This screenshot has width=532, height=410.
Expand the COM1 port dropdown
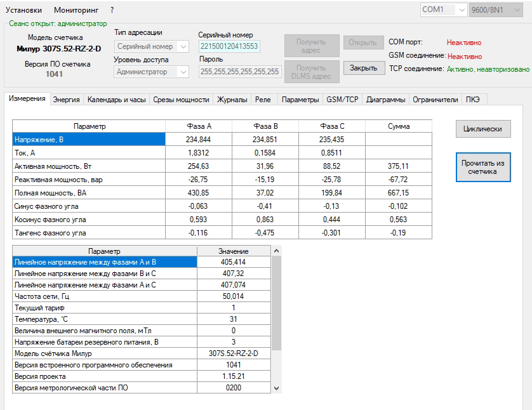point(444,10)
